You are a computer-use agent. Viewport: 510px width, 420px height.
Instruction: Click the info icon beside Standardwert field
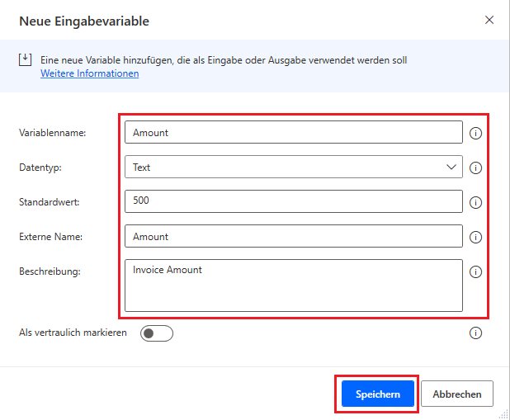click(x=475, y=202)
